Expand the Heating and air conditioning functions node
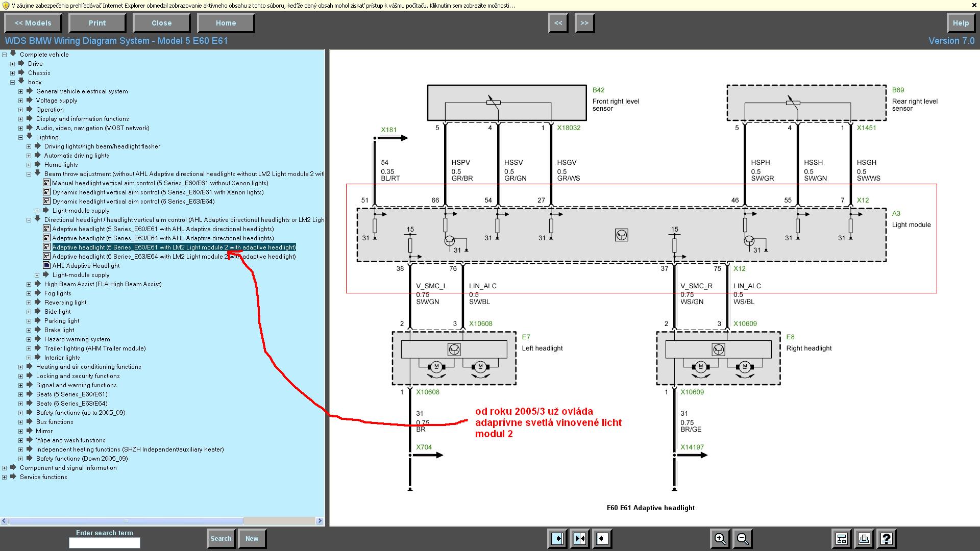The image size is (980, 551). [20, 367]
